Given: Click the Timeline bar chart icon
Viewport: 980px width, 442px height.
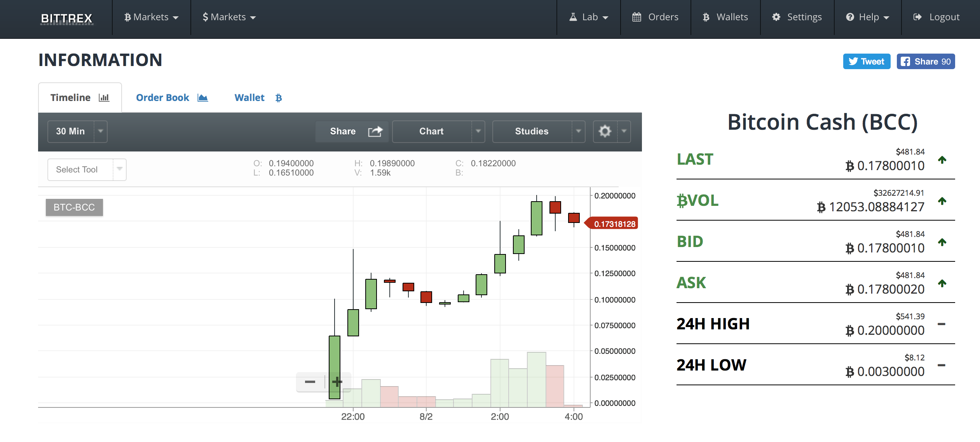Looking at the screenshot, I should pos(104,97).
